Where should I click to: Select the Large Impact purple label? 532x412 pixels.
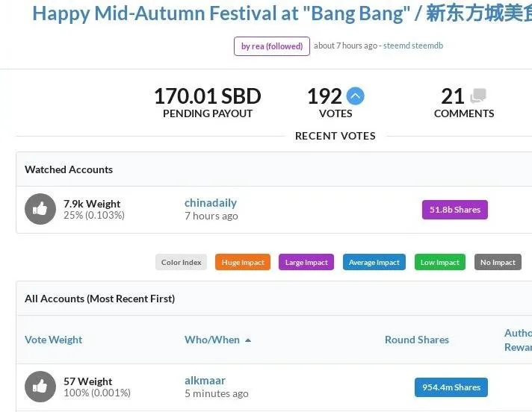[306, 262]
